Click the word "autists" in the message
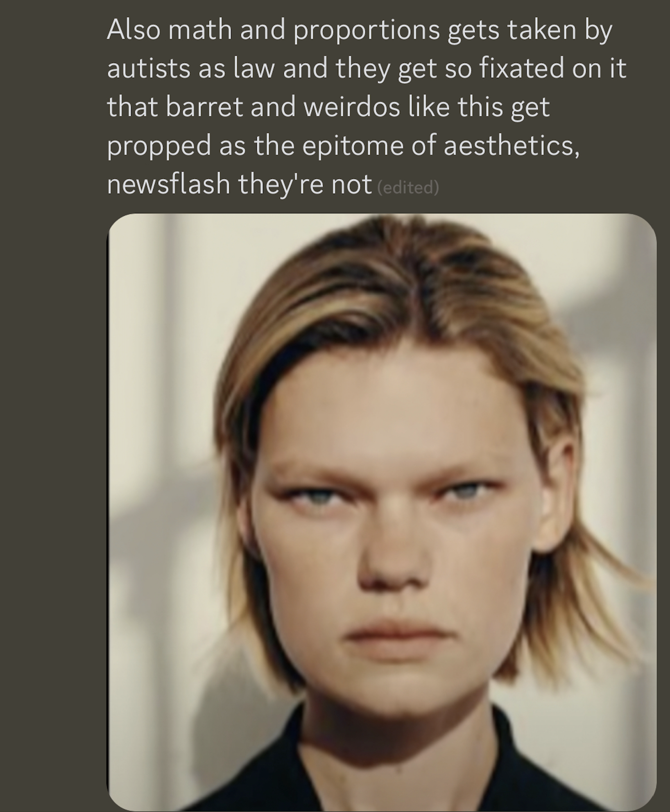This screenshot has width=670, height=812. click(148, 69)
